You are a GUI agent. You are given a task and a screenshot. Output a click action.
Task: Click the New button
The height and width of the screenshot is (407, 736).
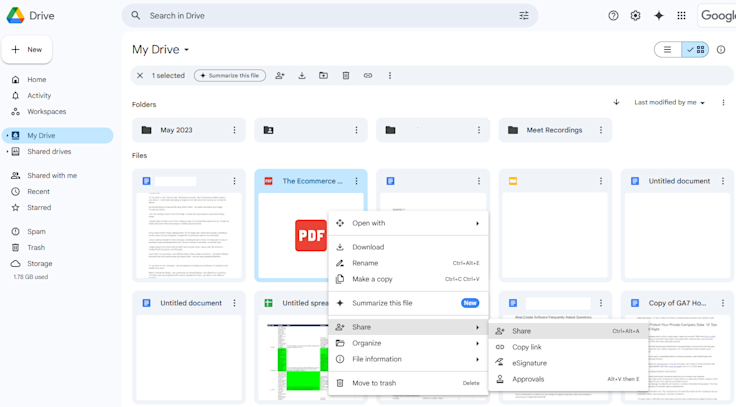tap(27, 49)
